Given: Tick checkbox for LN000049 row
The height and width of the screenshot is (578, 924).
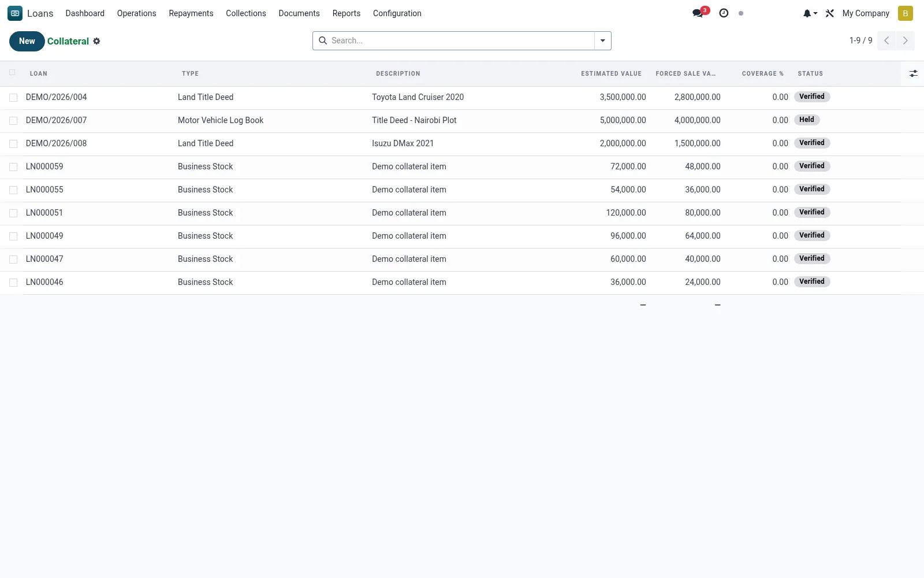Looking at the screenshot, I should (x=13, y=236).
